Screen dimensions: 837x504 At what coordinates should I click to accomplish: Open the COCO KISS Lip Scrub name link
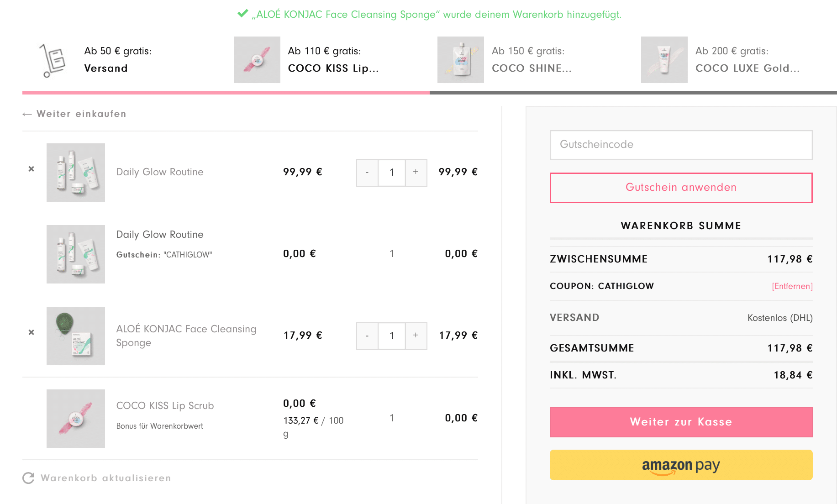point(165,406)
